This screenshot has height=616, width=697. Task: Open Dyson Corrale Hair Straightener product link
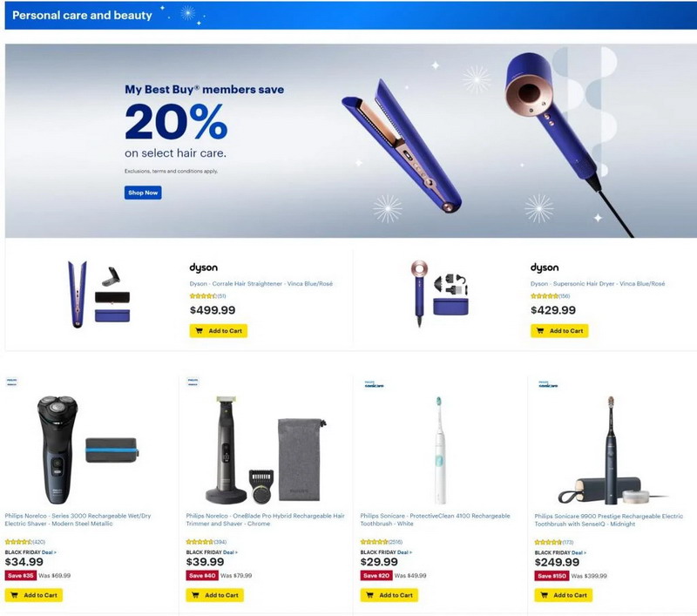point(261,283)
